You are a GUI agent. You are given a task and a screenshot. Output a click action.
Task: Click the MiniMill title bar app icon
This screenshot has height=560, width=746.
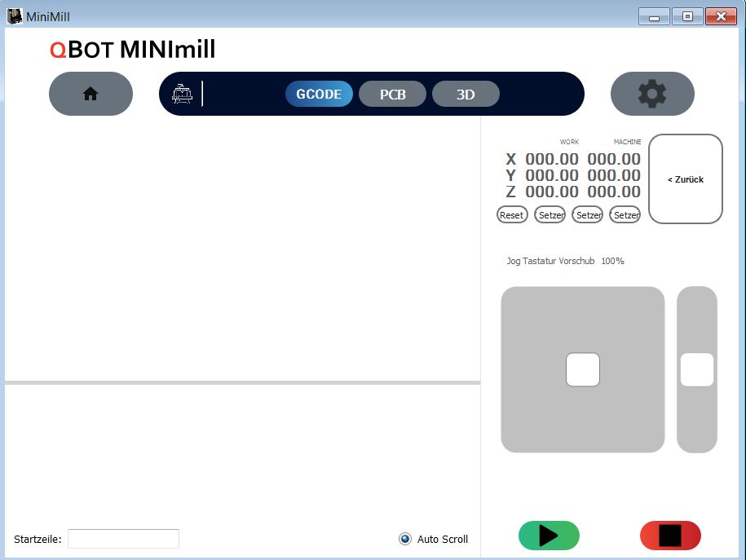pos(15,16)
